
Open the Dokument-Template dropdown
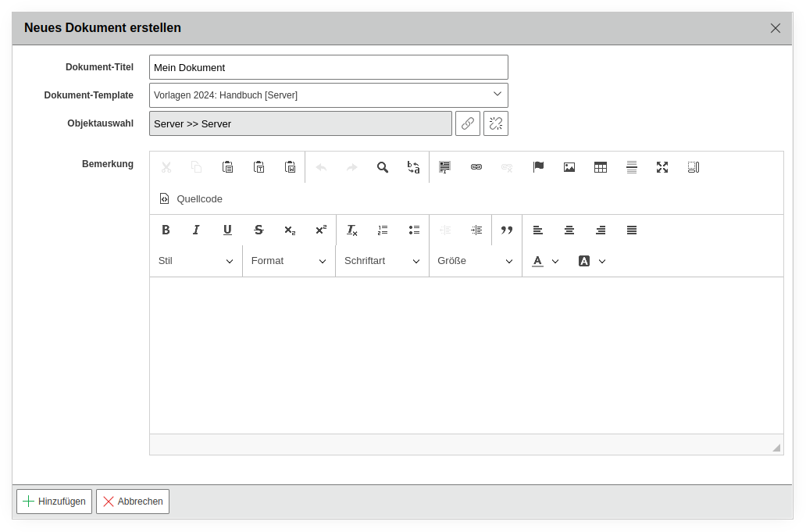[329, 95]
